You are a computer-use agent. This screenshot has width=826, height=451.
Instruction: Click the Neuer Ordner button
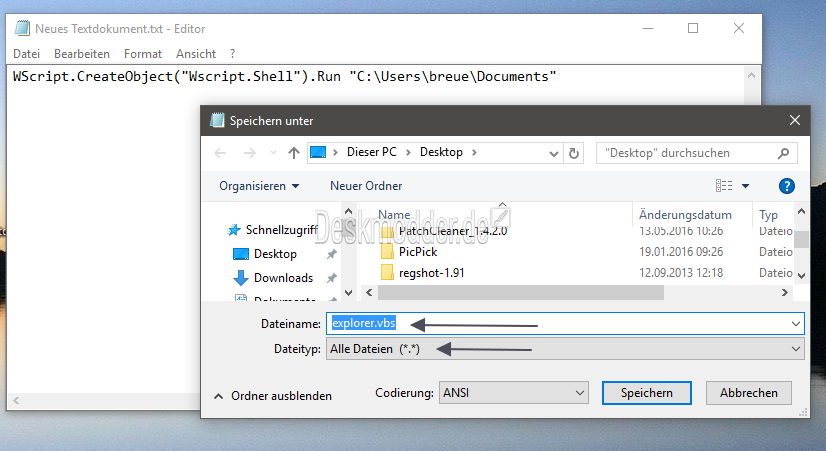coord(366,186)
